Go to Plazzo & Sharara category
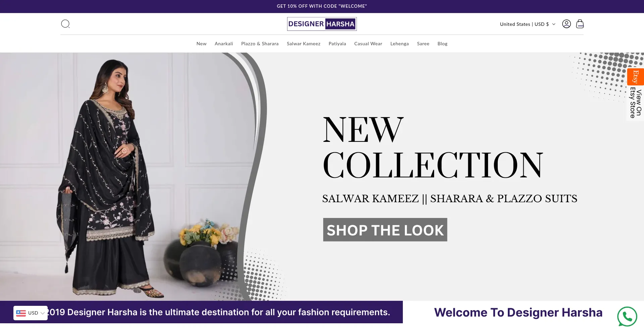Screen dimensions: 644x333 (x=260, y=44)
